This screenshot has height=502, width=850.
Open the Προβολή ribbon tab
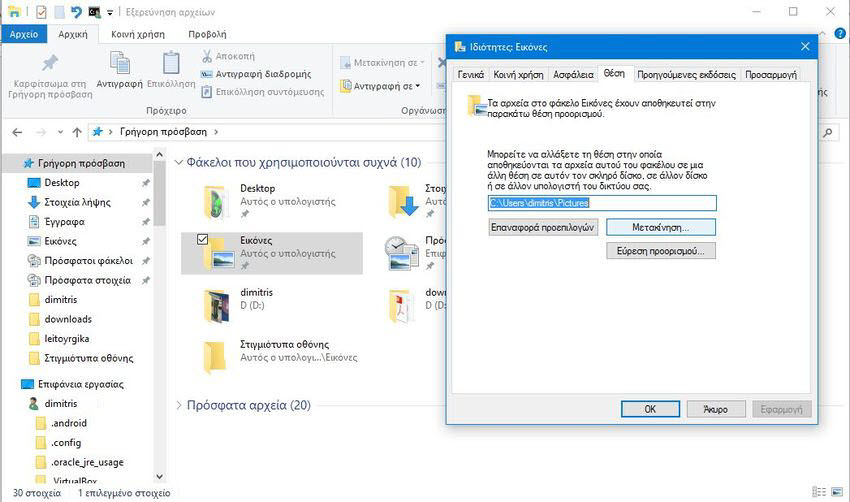pos(206,34)
